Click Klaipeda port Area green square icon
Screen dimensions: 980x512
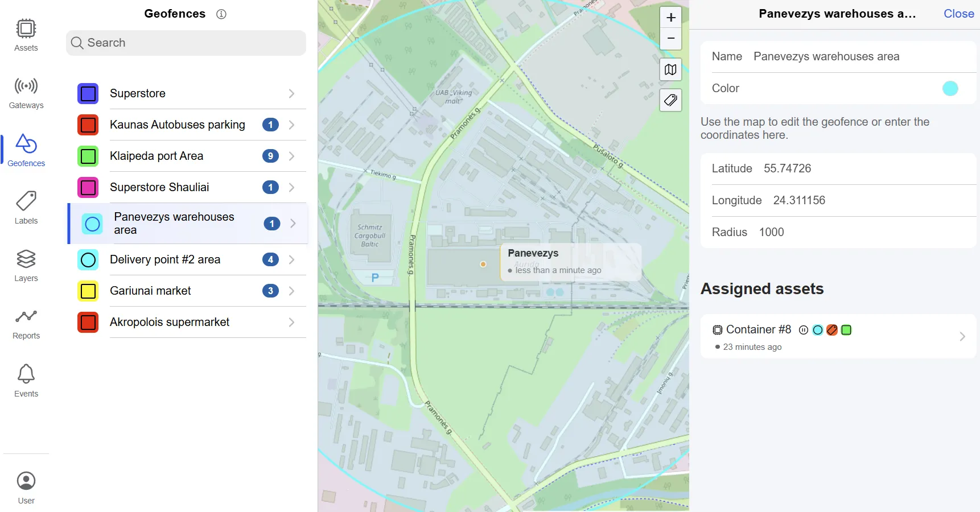tap(88, 156)
